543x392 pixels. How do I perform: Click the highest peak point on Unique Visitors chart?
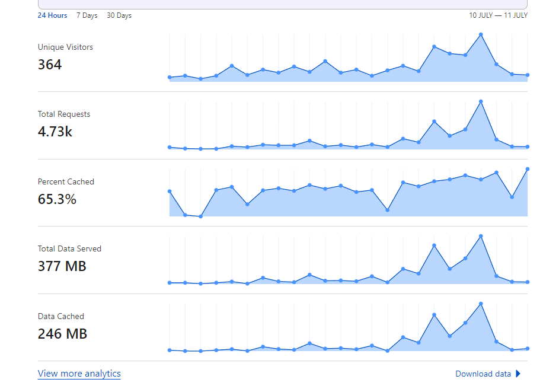click(481, 34)
